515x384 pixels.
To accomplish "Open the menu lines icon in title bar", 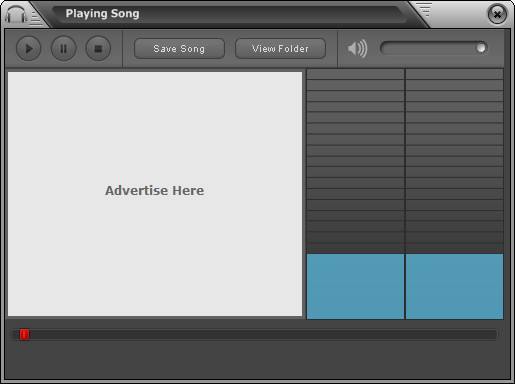I will click(424, 10).
